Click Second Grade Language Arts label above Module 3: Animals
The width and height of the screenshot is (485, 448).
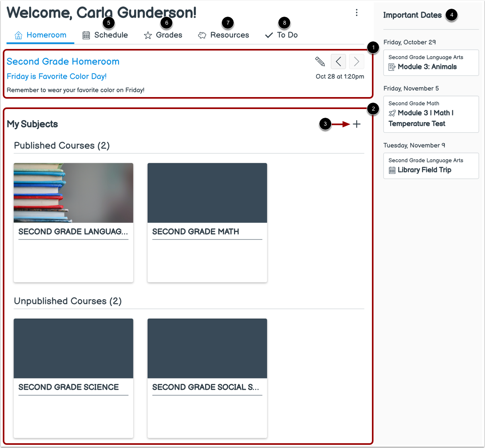click(x=426, y=57)
